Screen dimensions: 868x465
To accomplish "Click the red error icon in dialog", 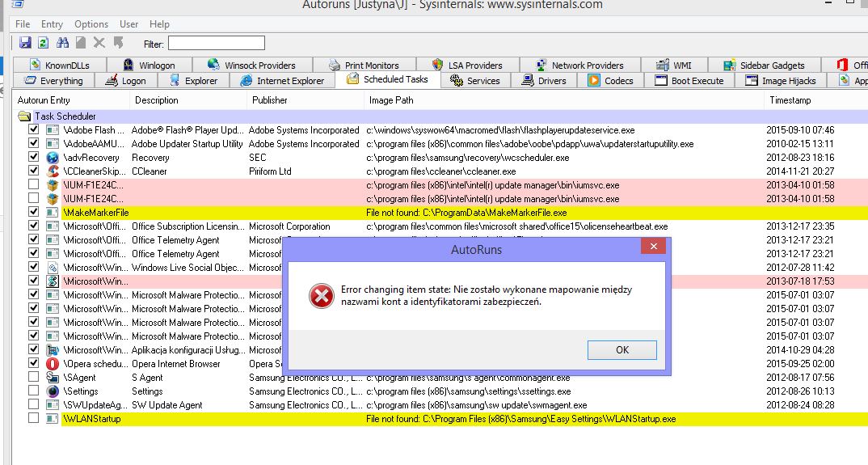I will click(322, 295).
